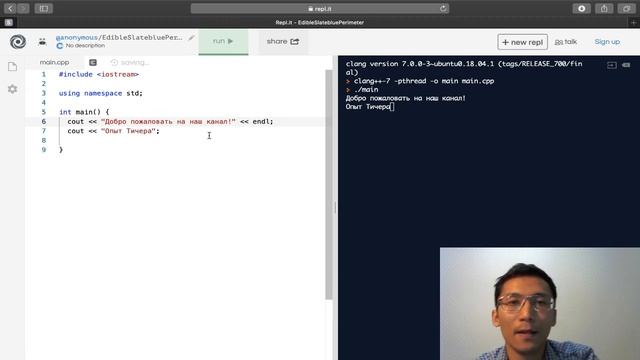Click the console pop-out icon
Viewport: 640px width, 360px height.
[x=611, y=65]
